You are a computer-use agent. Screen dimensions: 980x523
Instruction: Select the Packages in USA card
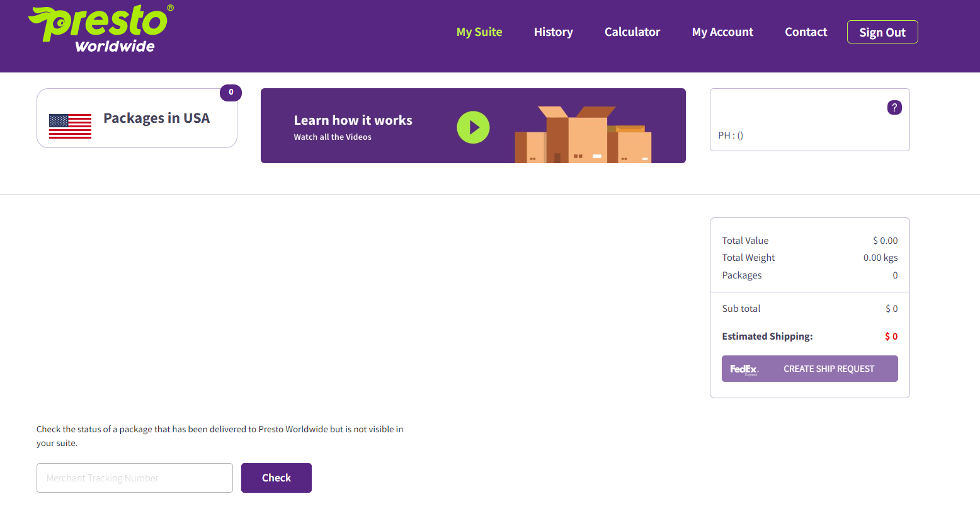[x=137, y=118]
